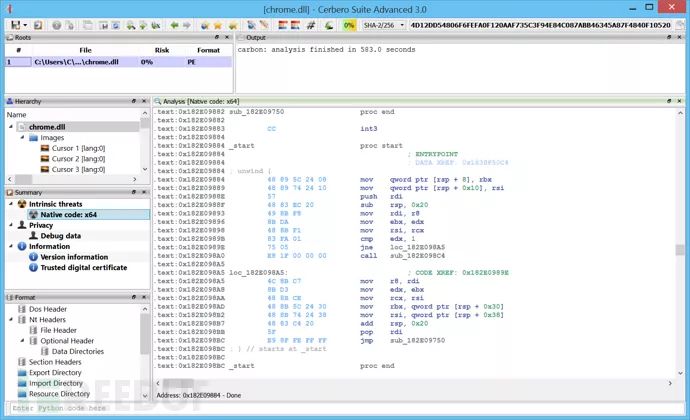Collapse the Nt Headers tree node
Screen dimensions: 690x420
pos(12,320)
